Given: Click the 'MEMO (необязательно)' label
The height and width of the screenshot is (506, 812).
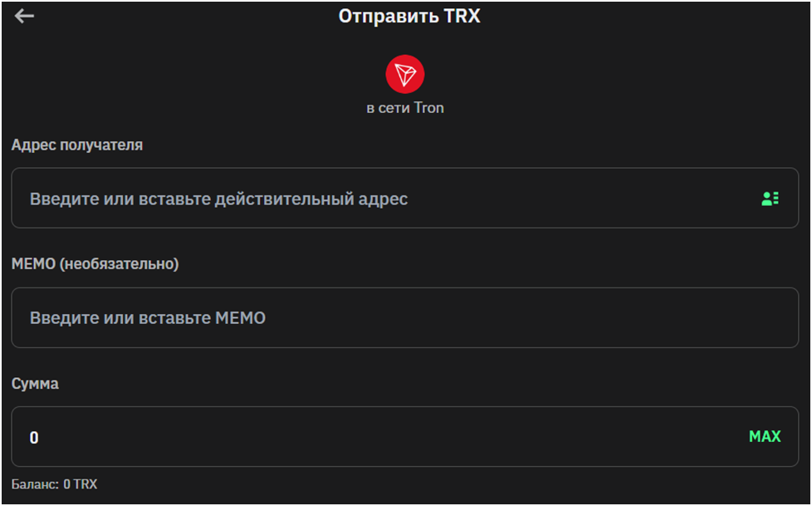Looking at the screenshot, I should (x=95, y=264).
